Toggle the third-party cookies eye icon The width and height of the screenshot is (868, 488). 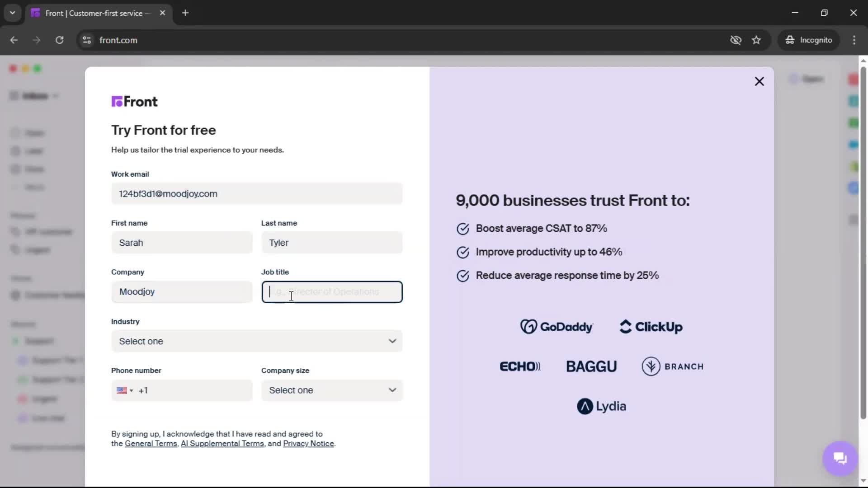(x=736, y=40)
